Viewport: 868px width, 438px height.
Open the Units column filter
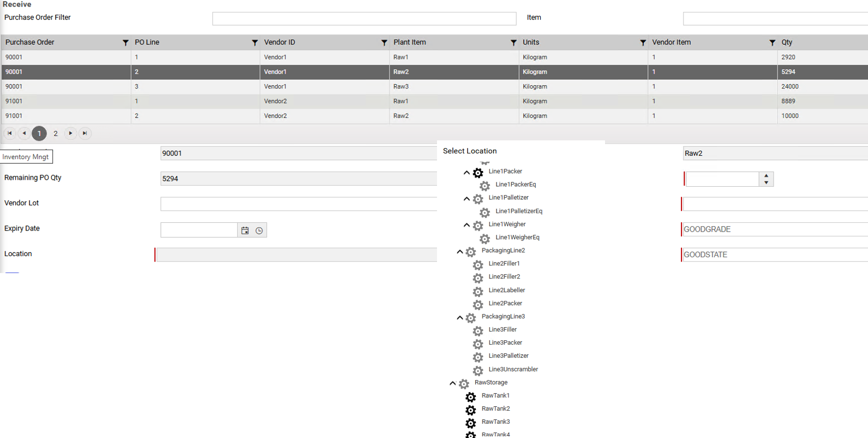[643, 43]
